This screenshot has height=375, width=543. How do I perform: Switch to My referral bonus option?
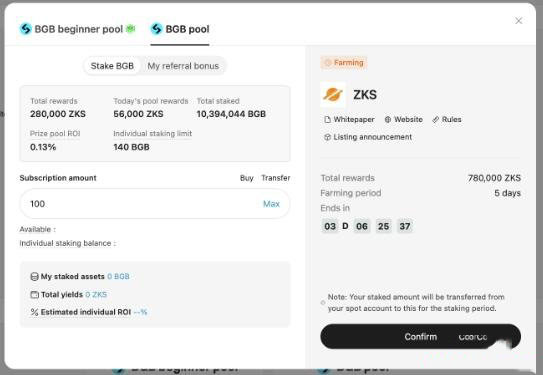point(183,66)
